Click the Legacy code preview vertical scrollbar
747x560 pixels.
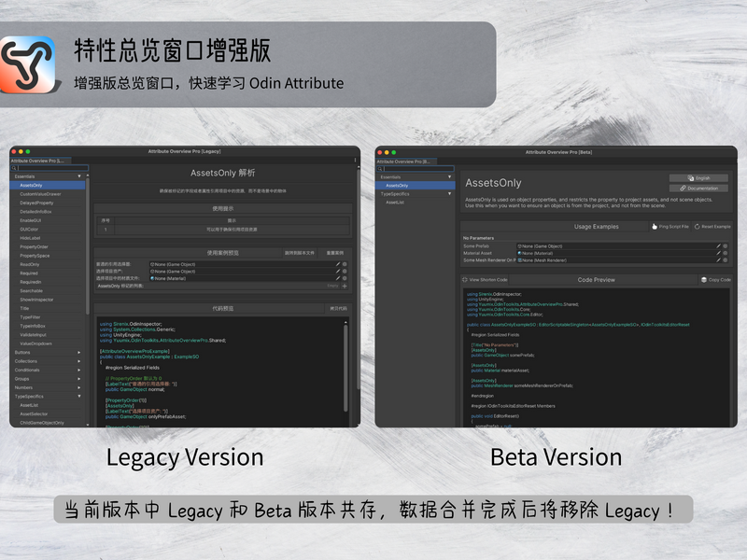pyautogui.click(x=345, y=367)
